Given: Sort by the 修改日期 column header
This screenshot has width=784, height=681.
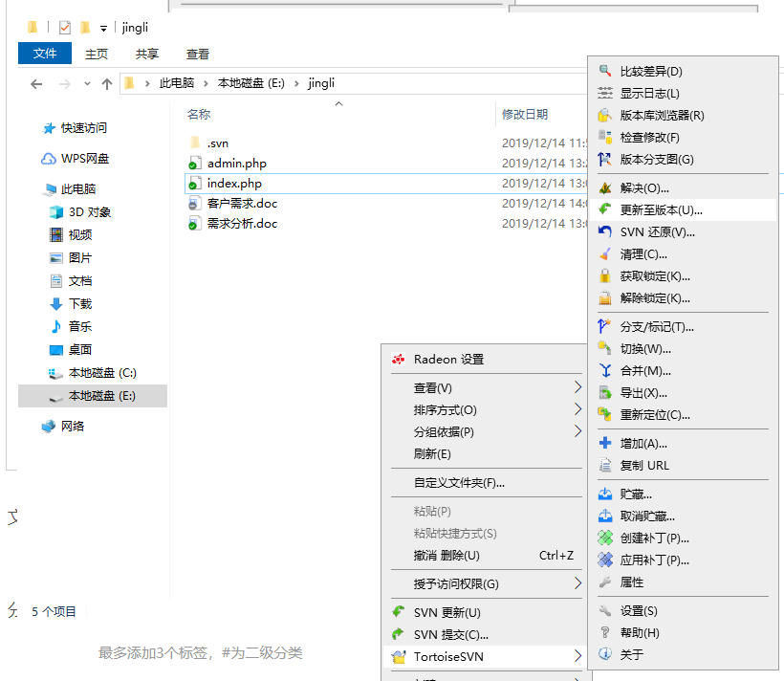Looking at the screenshot, I should (x=525, y=115).
